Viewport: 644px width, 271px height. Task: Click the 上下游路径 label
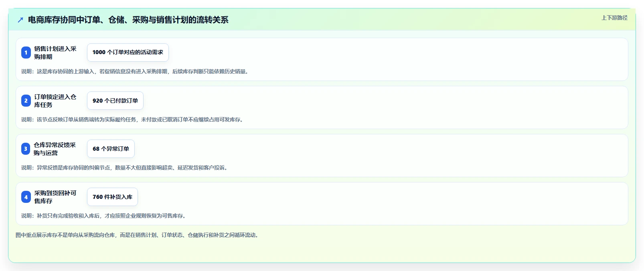tap(614, 18)
